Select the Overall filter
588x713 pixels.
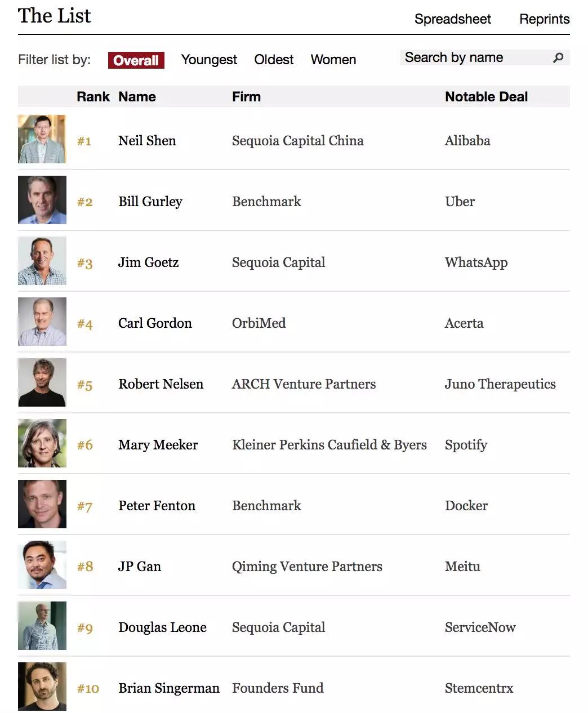pyautogui.click(x=136, y=60)
